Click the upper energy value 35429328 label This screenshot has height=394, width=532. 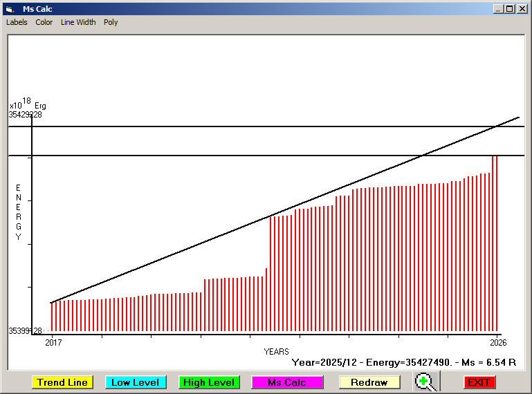26,115
